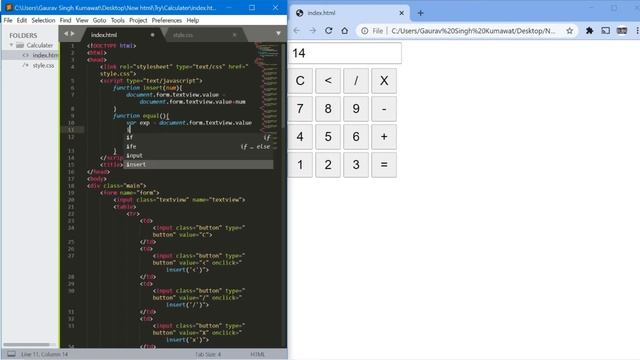Maximize the Sublime Text window
Screen dimensions: 640x360
click(252, 7)
